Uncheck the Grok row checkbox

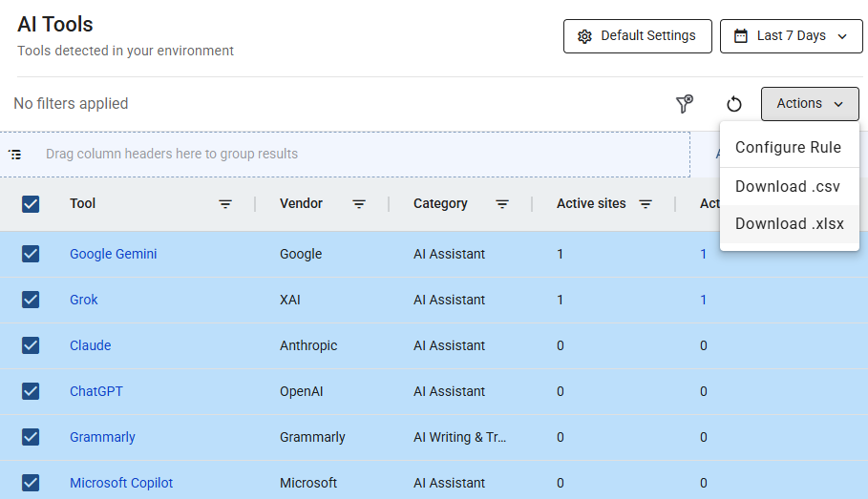(31, 300)
